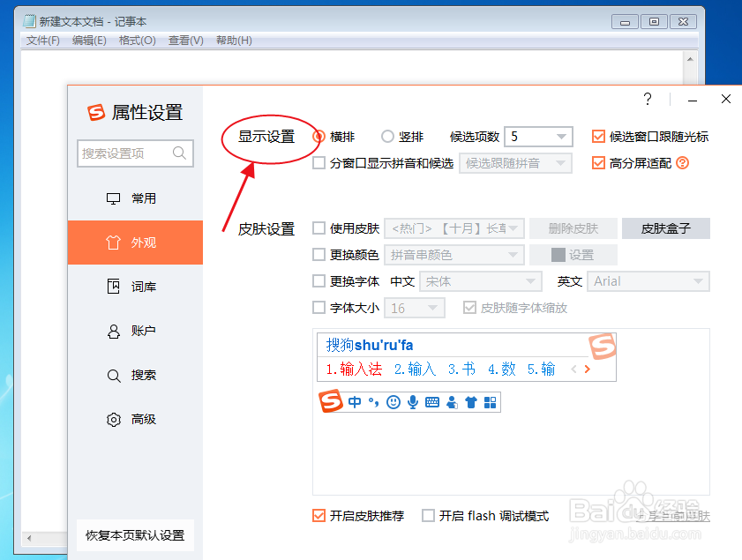
Task: Click the blue shirt skin icon on the preview toolbar
Action: tap(471, 402)
